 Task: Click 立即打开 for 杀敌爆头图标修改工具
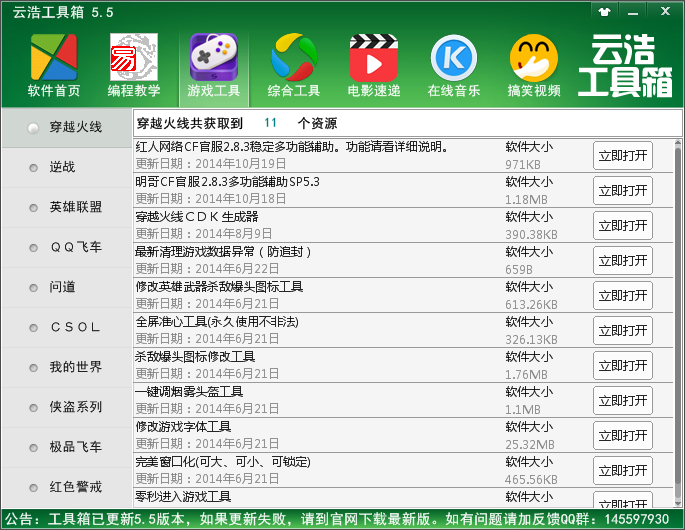pos(623,365)
